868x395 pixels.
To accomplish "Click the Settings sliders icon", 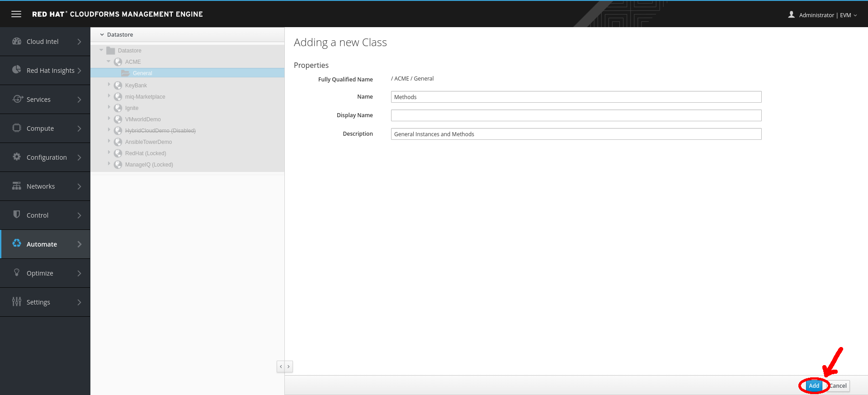I will tap(17, 301).
